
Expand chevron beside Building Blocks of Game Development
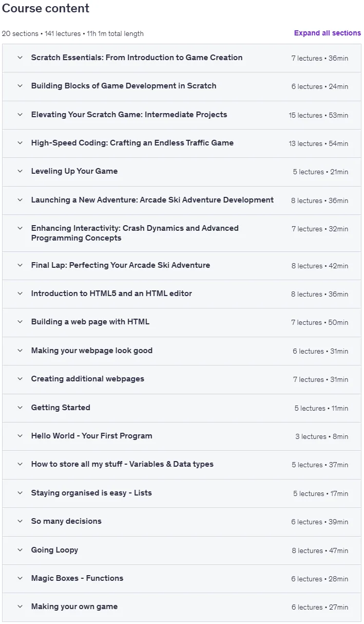pyautogui.click(x=20, y=86)
